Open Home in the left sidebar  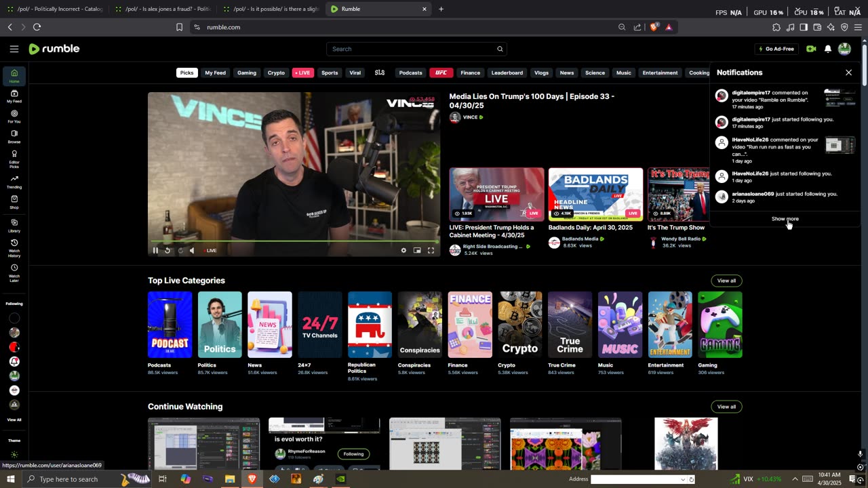tap(14, 75)
